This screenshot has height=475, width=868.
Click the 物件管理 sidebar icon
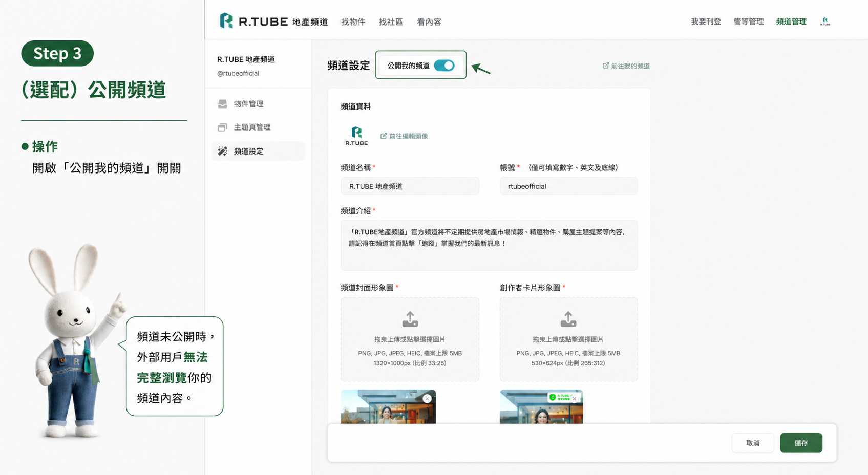(222, 104)
